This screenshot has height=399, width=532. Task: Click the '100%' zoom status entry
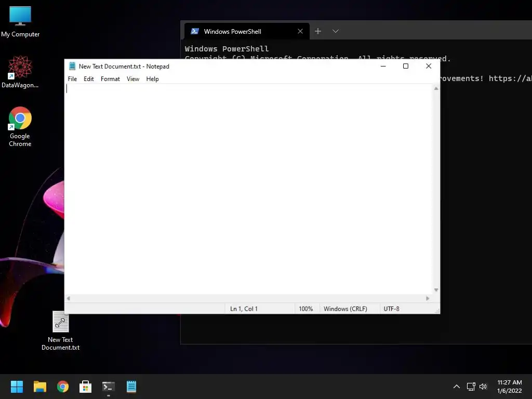tap(305, 309)
